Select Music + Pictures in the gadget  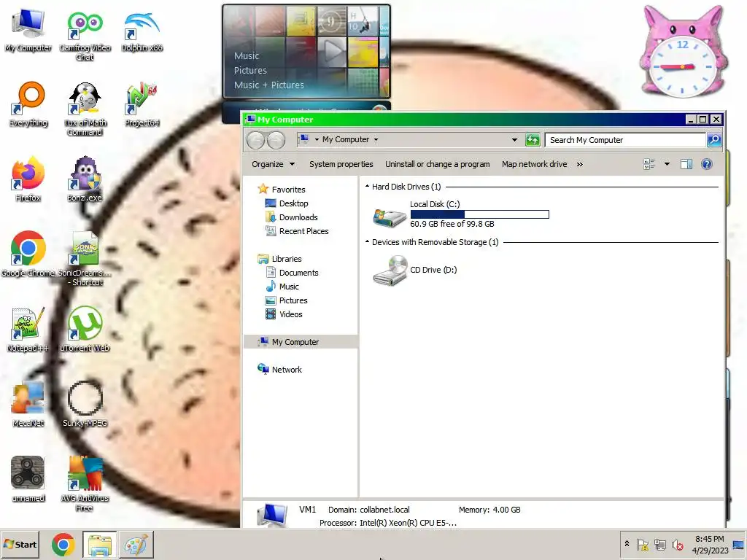click(268, 85)
